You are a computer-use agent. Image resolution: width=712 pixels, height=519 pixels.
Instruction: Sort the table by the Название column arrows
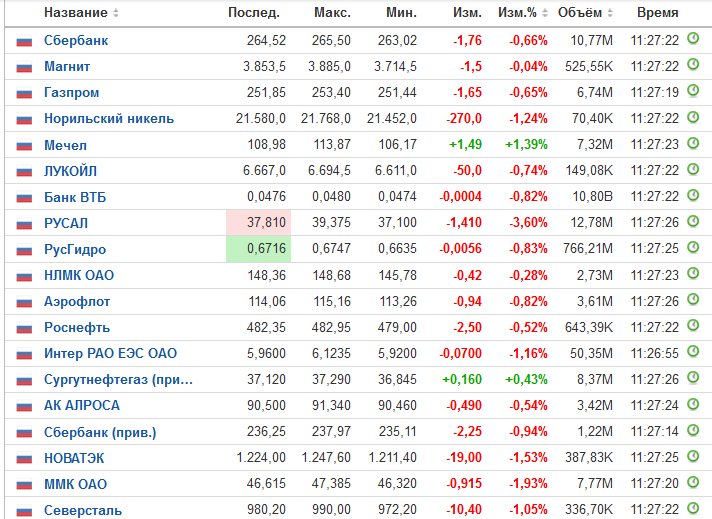(116, 13)
